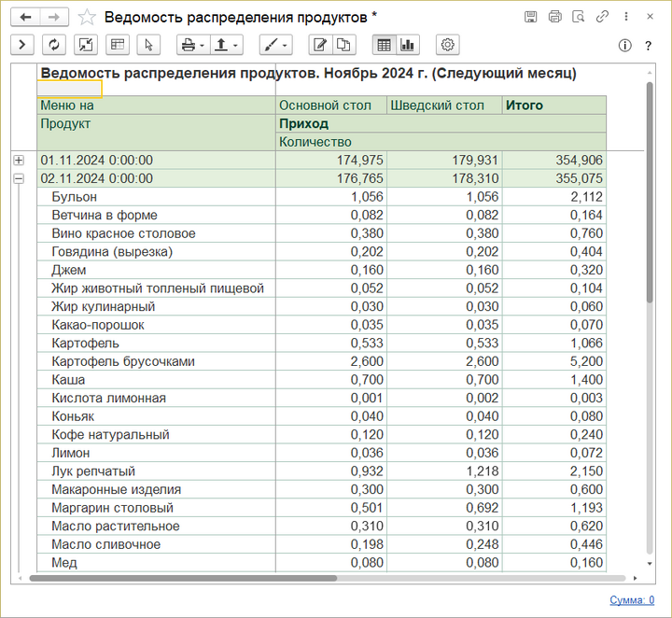Add report to favorites with star icon
The width and height of the screenshot is (672, 618).
pos(87,17)
